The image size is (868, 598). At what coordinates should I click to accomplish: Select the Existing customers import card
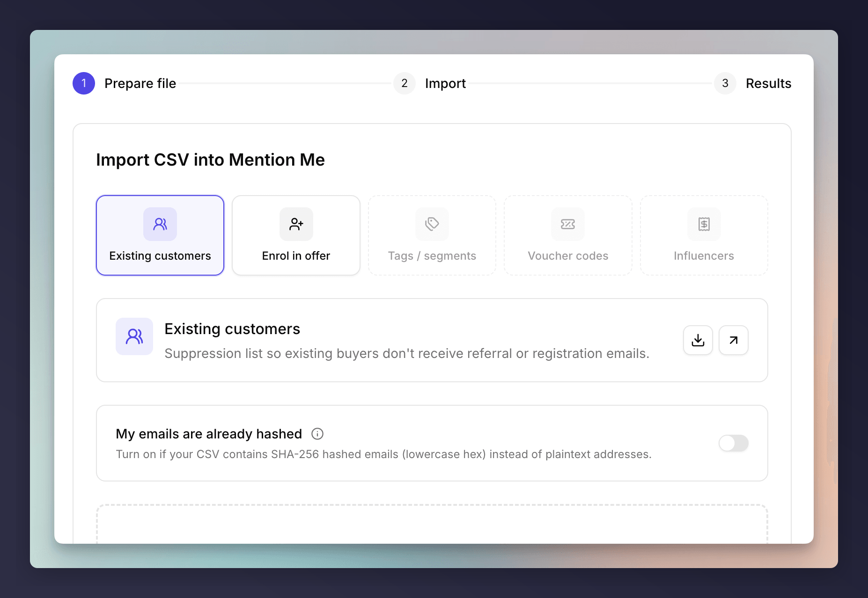pos(160,235)
